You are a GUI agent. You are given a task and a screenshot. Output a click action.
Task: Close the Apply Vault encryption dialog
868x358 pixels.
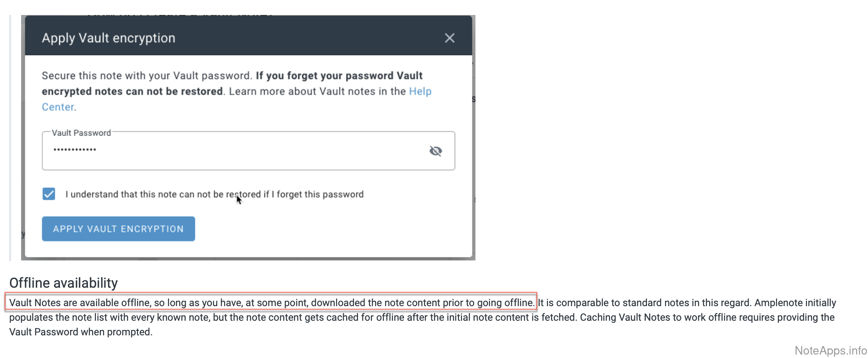point(449,38)
